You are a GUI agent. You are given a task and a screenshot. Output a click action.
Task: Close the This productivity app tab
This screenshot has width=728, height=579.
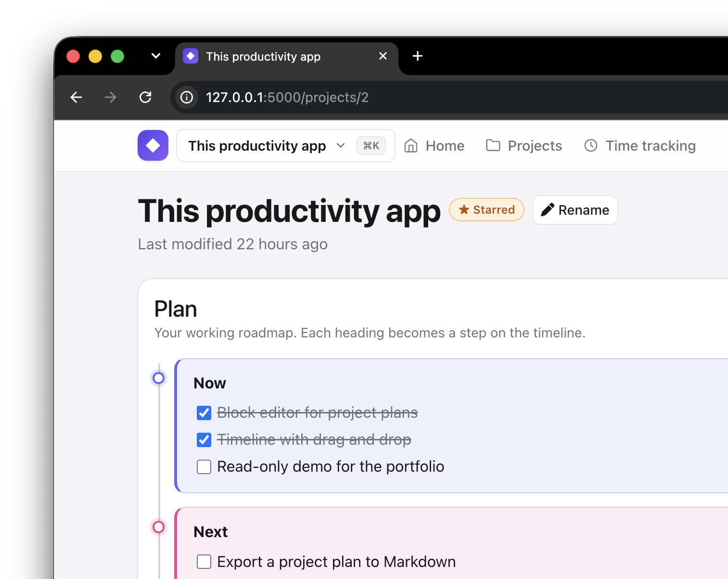pos(383,56)
